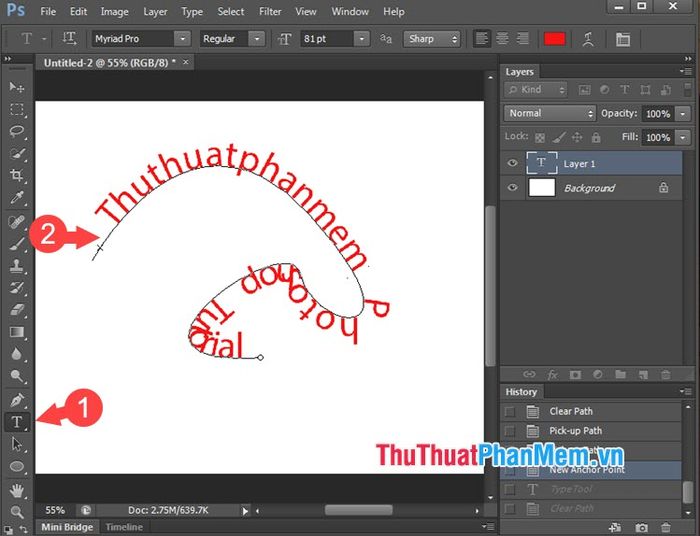The height and width of the screenshot is (536, 700).
Task: Select the Eyedropper tool
Action: [x=17, y=197]
